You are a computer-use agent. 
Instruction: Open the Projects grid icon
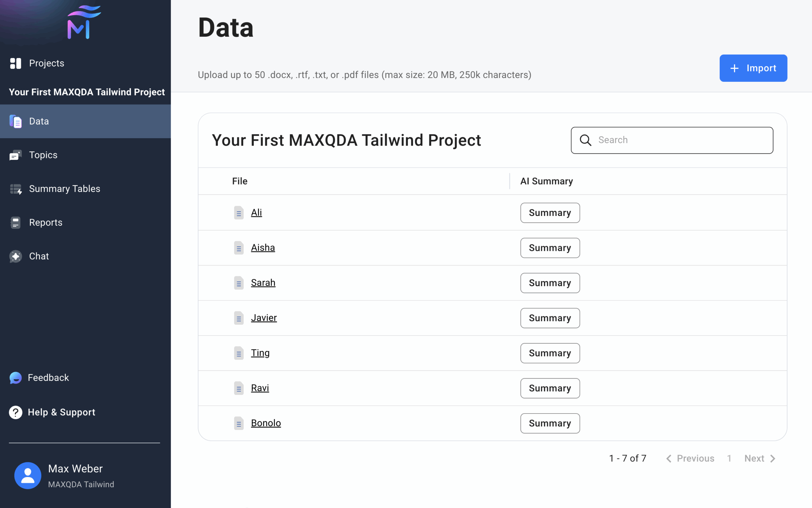(16, 63)
